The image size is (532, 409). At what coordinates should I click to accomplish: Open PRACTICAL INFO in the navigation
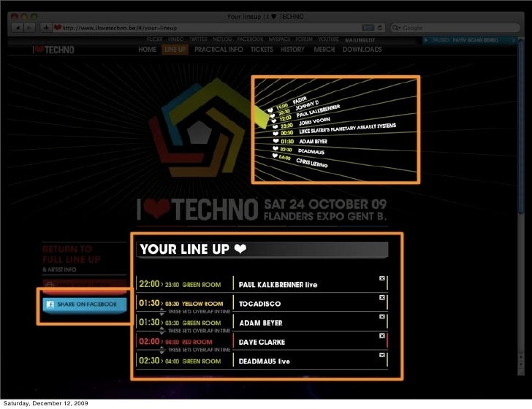(x=218, y=50)
